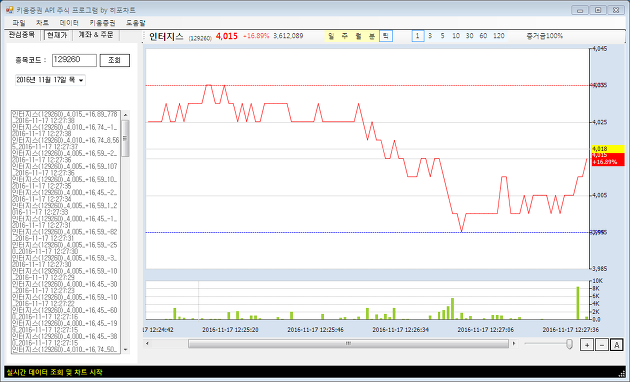Image resolution: width=630 pixels, height=382 pixels.
Task: Select the 120 interval button
Action: [x=499, y=36]
